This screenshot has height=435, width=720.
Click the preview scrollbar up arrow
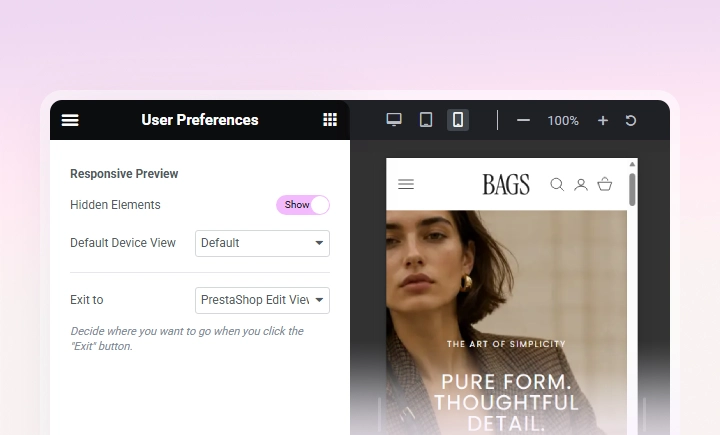click(632, 164)
